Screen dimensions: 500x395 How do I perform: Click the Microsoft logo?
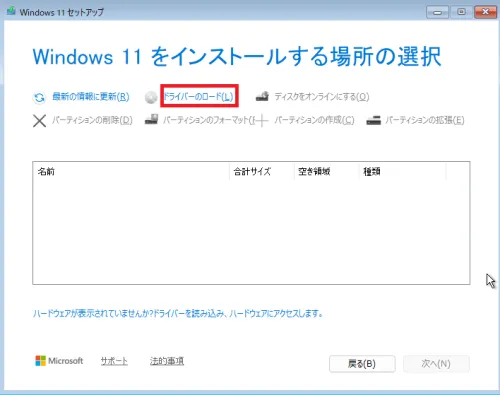click(59, 361)
